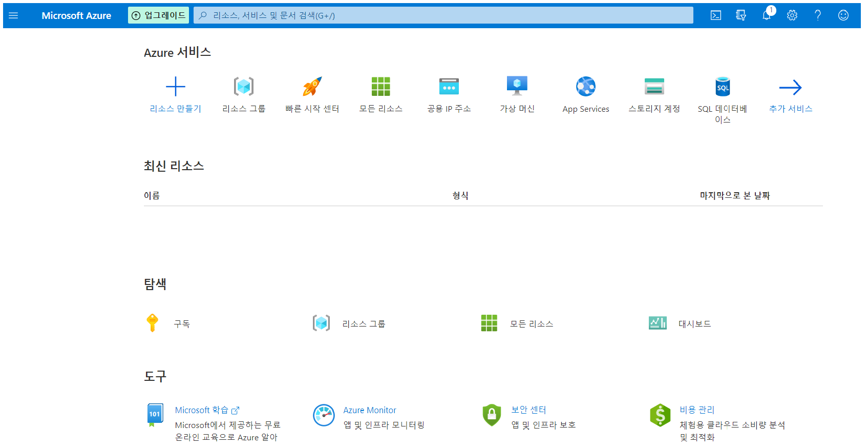Click the 추가 서비스 text link
Viewport: 868px width, 448px height.
791,109
